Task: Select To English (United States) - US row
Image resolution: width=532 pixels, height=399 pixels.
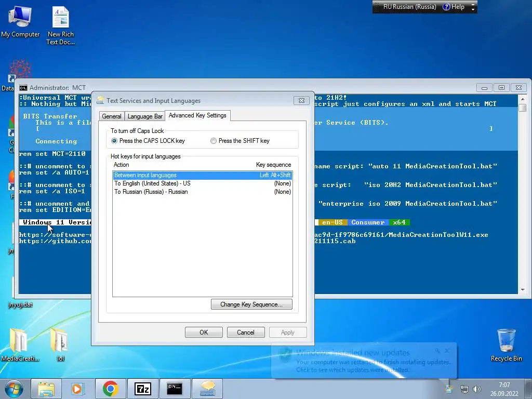Action: (x=202, y=183)
